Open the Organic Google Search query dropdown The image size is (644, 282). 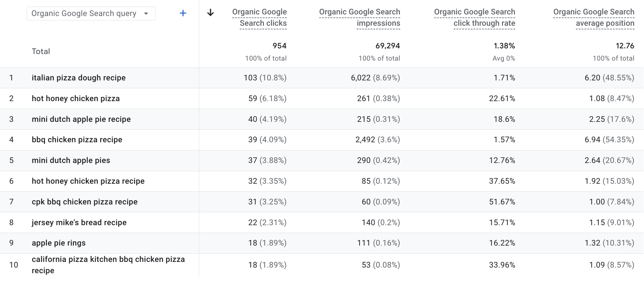point(91,14)
